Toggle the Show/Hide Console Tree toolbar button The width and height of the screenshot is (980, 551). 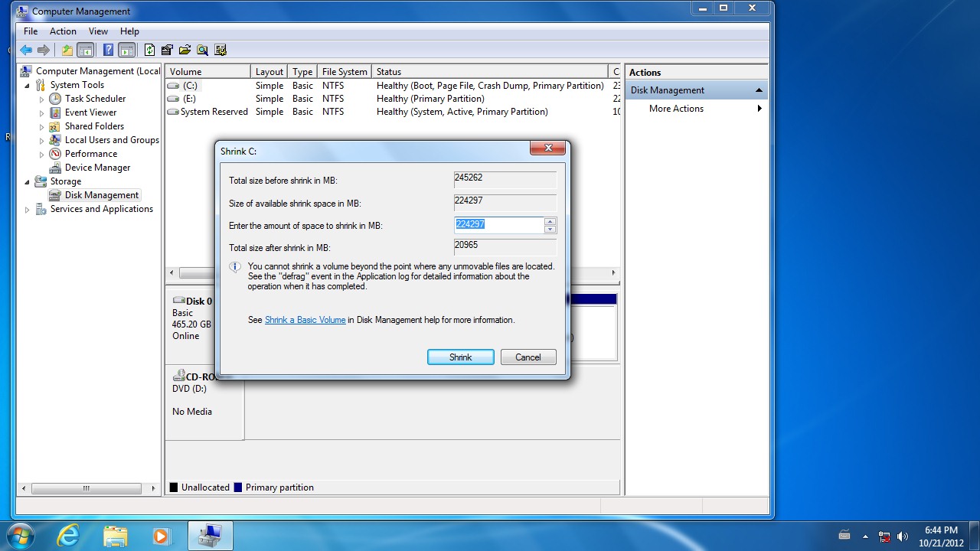tap(86, 51)
